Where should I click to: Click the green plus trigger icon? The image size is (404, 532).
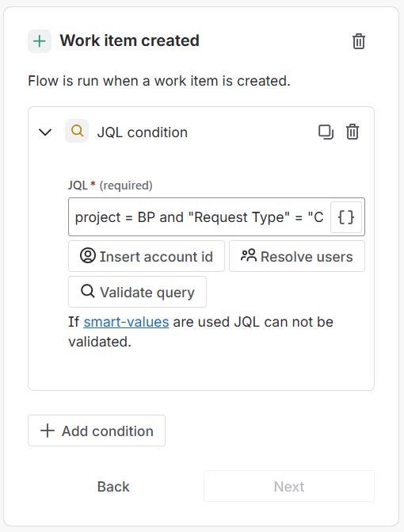(40, 41)
